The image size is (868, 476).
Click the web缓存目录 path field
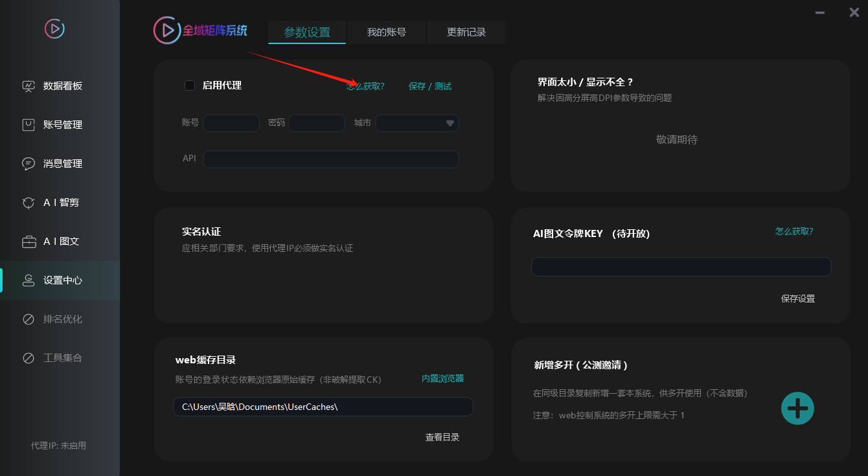point(323,407)
